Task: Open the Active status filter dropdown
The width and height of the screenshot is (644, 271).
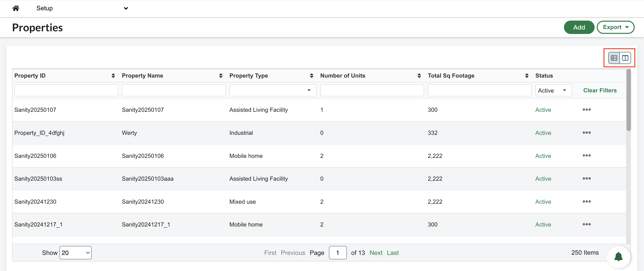Action: 553,90
